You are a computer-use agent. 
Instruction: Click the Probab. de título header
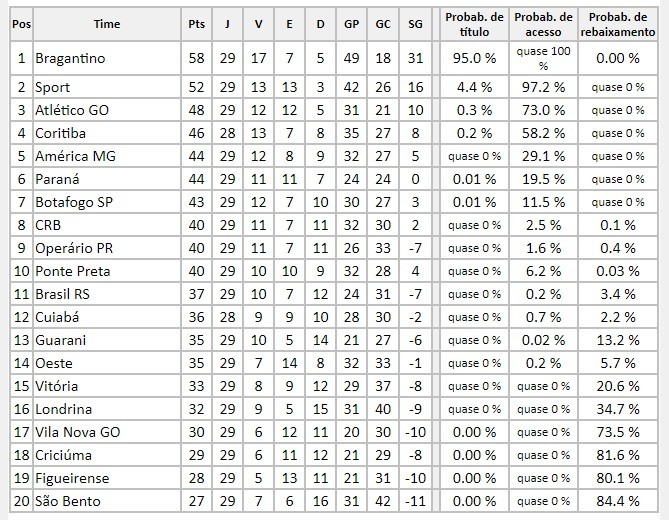(474, 24)
